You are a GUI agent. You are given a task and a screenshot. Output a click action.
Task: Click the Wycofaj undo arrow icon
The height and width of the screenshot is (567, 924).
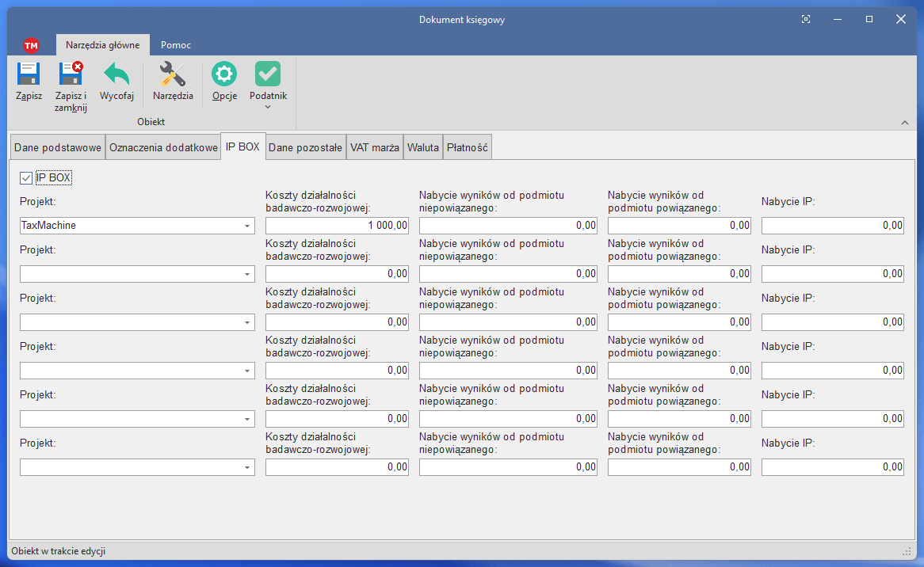[116, 74]
